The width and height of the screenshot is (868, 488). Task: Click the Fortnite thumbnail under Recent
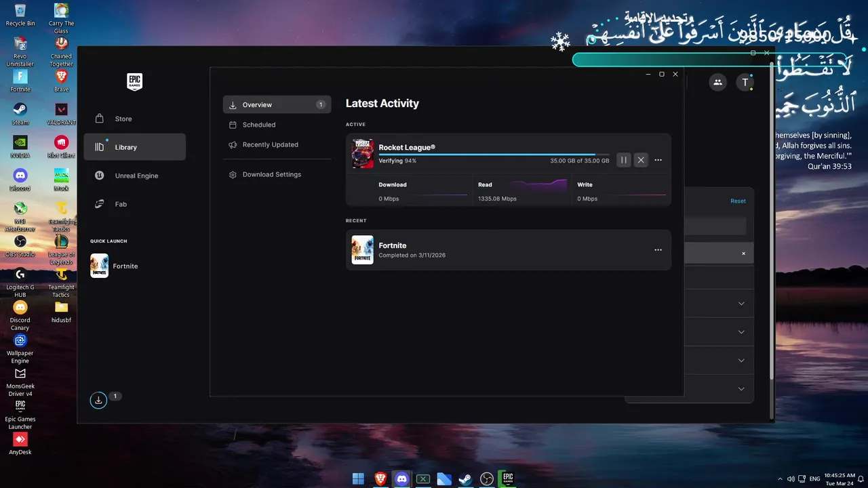pyautogui.click(x=362, y=250)
